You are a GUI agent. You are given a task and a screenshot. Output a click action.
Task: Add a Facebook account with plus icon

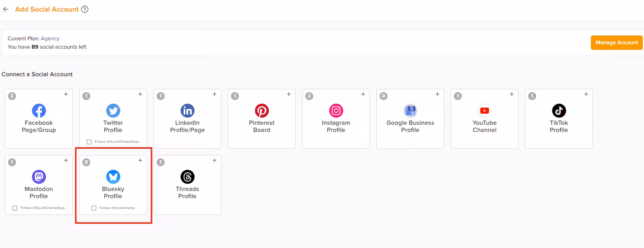(x=66, y=94)
